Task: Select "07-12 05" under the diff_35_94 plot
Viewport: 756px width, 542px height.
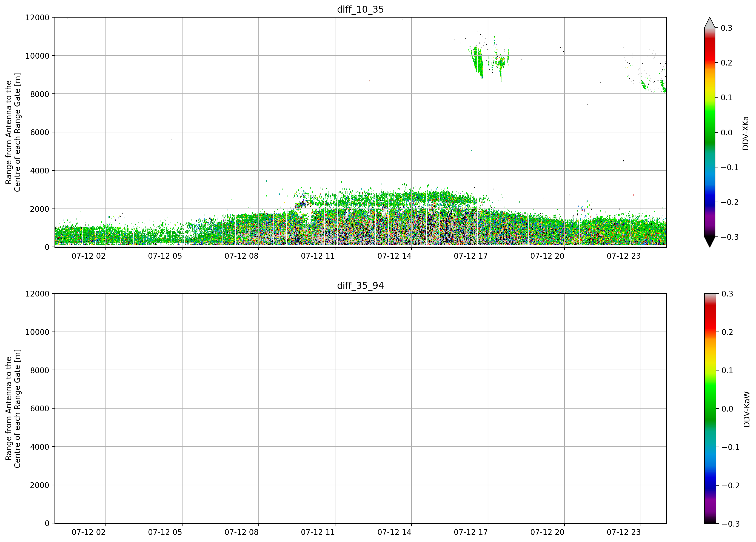Action: coord(165,532)
